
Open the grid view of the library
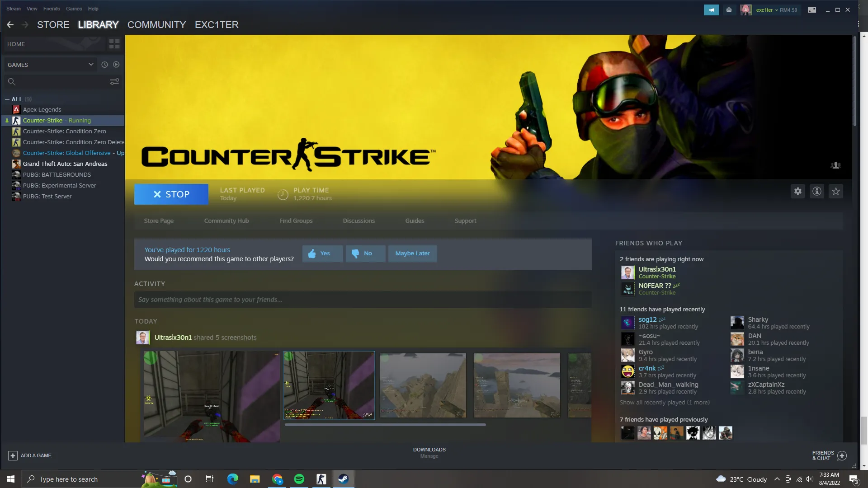(x=114, y=44)
